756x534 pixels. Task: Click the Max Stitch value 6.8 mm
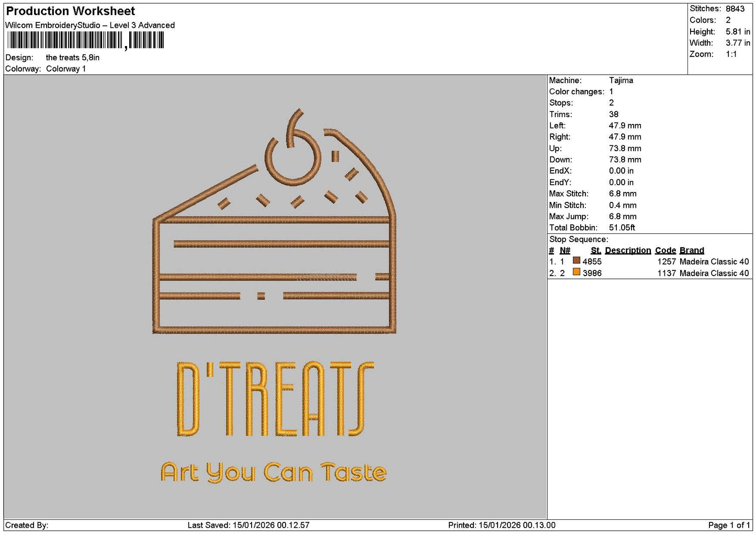623,194
